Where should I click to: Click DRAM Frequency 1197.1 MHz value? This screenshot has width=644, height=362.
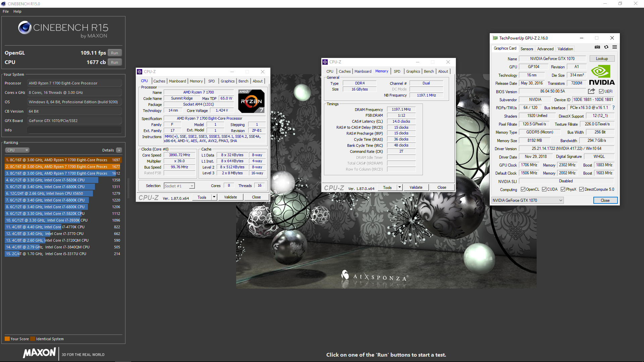point(401,109)
